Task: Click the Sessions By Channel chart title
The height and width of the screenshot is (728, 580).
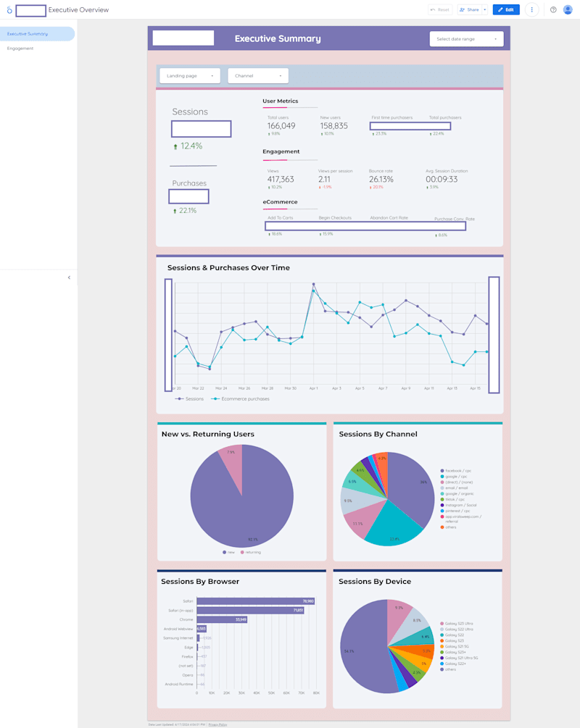Action: pos(378,434)
